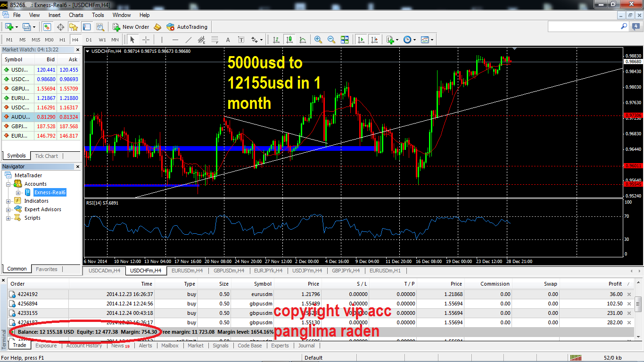Open the Periods clock dropdown
The width and height of the screenshot is (644, 362).
pos(414,40)
